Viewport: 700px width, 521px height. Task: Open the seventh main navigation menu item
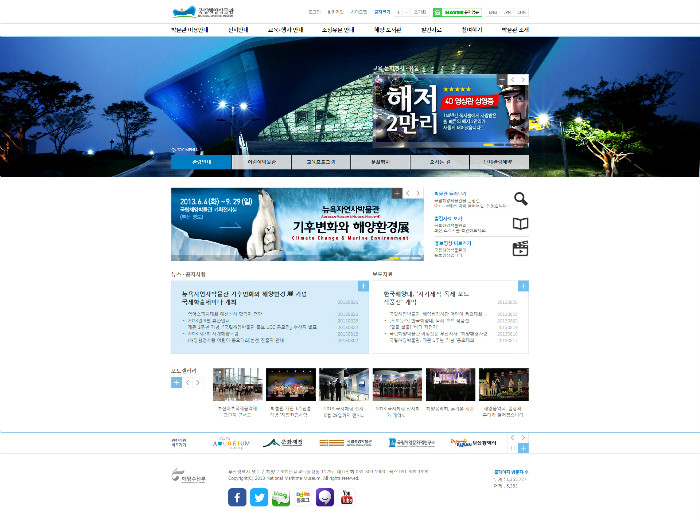click(472, 30)
